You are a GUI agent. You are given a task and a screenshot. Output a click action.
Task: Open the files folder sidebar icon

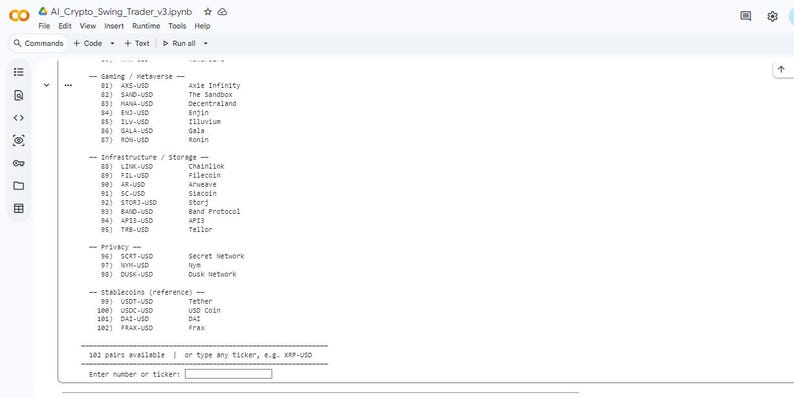(x=19, y=186)
